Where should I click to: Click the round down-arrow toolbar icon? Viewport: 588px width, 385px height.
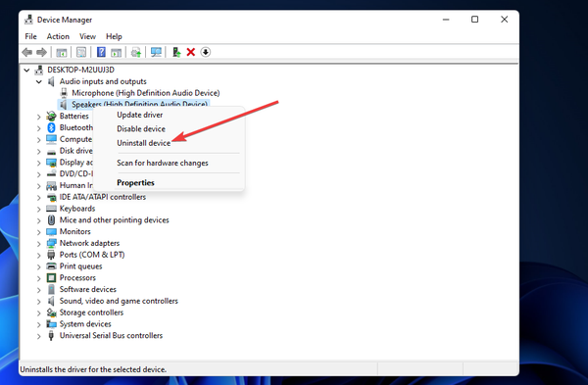[x=206, y=52]
